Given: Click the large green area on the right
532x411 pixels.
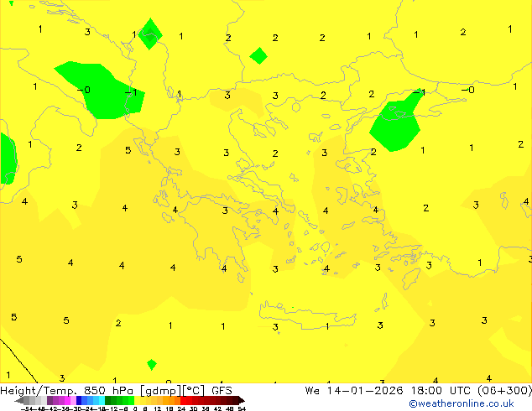Looking at the screenshot, I should (394, 124).
